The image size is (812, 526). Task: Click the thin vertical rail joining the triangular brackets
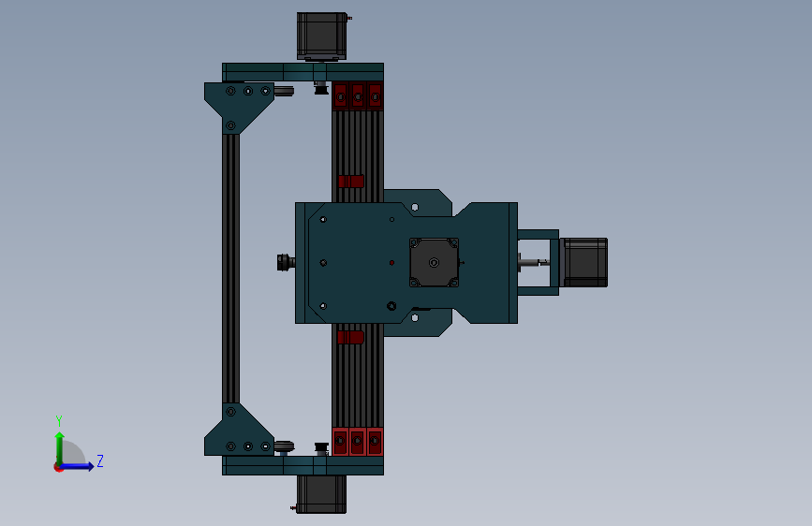tap(231, 269)
